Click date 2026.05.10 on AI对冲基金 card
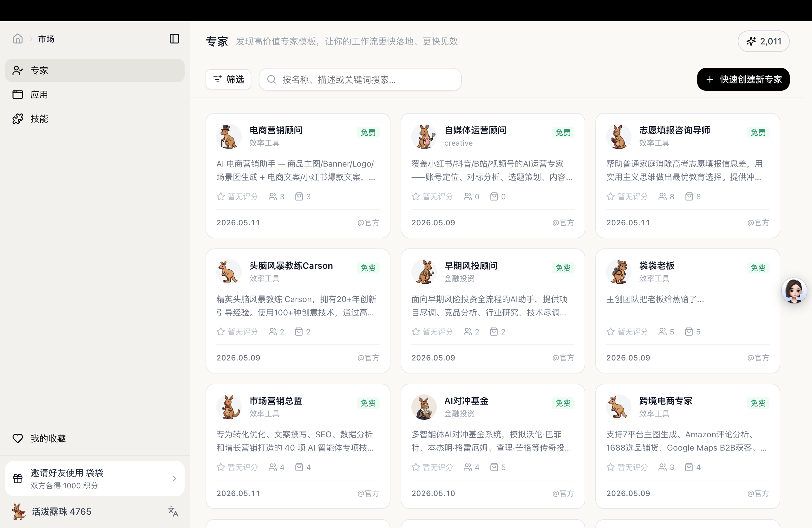 433,493
